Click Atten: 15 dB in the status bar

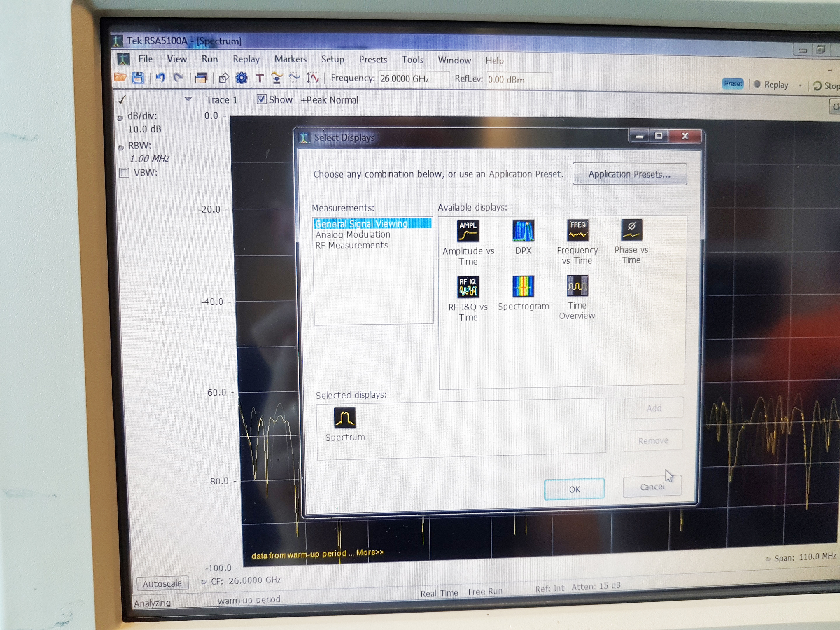click(x=596, y=586)
